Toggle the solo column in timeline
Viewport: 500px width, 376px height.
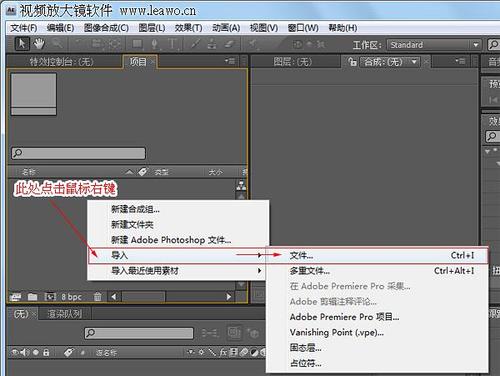tap(36, 352)
